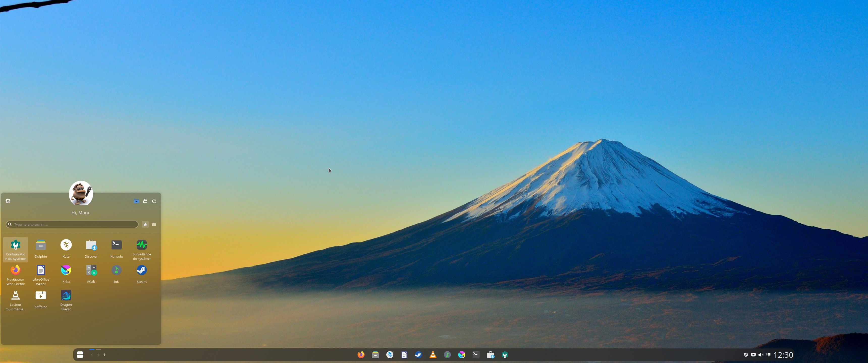
Task: Open the volume control in system tray
Action: pos(761,355)
